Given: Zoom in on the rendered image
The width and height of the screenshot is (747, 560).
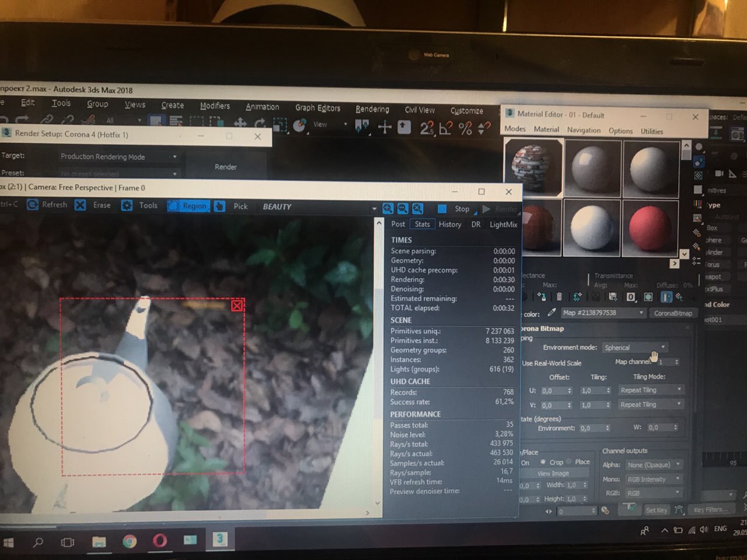Looking at the screenshot, I should click(x=388, y=208).
